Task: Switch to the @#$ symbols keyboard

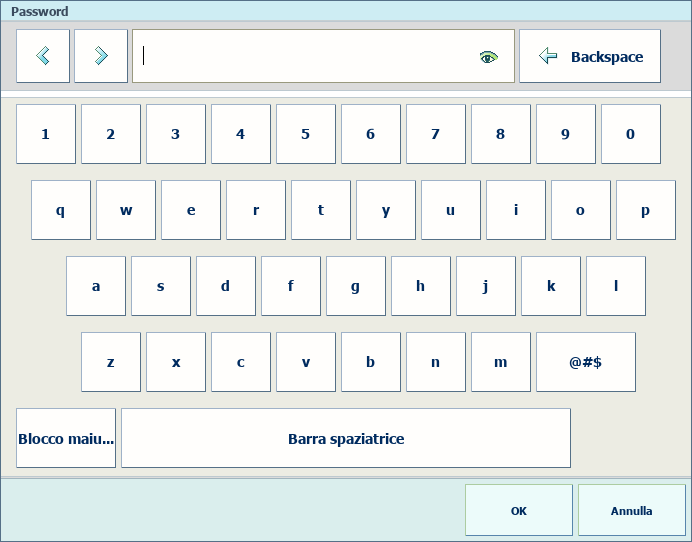Action: tap(586, 362)
